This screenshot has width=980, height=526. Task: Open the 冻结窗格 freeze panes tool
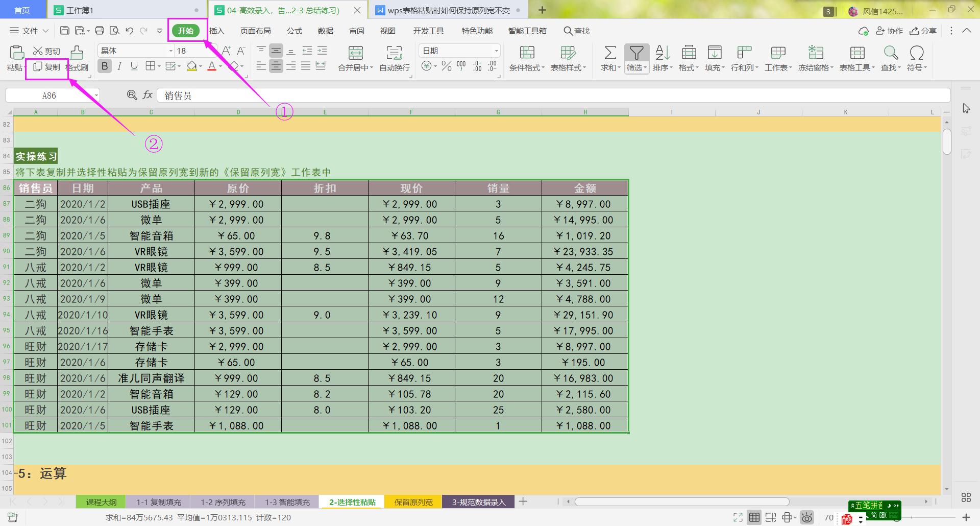815,56
